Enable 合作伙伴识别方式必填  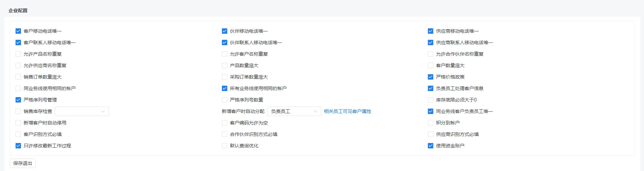225,134
